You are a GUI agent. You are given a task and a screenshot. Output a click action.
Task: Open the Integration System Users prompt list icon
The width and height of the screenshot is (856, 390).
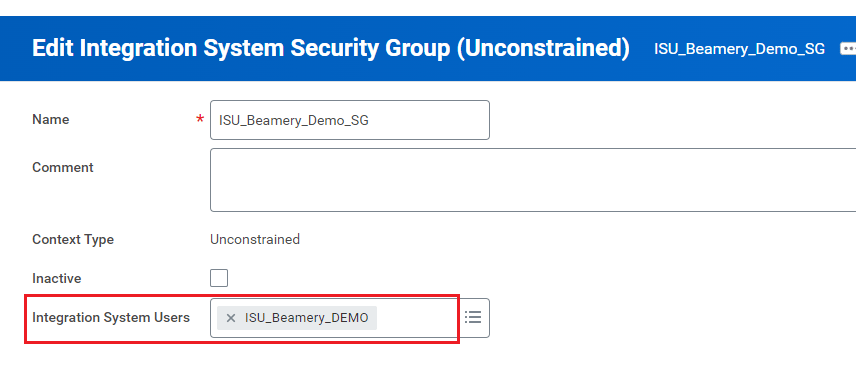pos(473,317)
